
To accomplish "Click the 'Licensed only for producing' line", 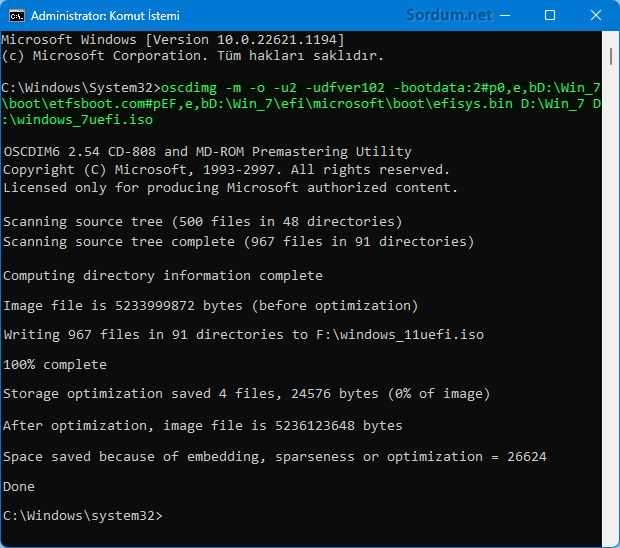I will pos(230,187).
